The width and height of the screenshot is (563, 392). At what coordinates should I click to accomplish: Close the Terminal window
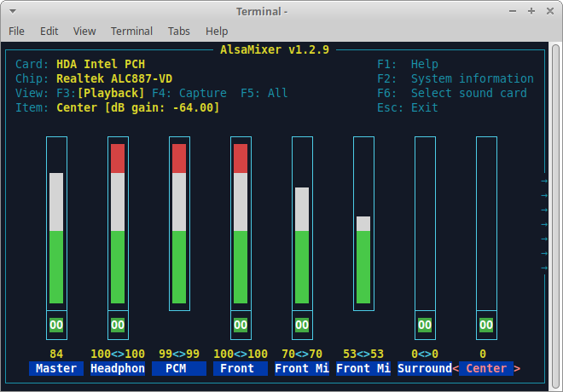[549, 11]
